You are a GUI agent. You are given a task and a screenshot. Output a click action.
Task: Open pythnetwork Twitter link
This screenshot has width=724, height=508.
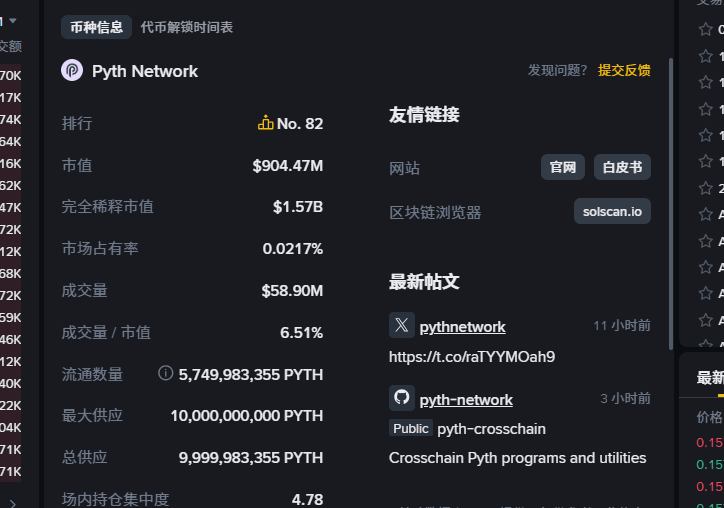(462, 327)
